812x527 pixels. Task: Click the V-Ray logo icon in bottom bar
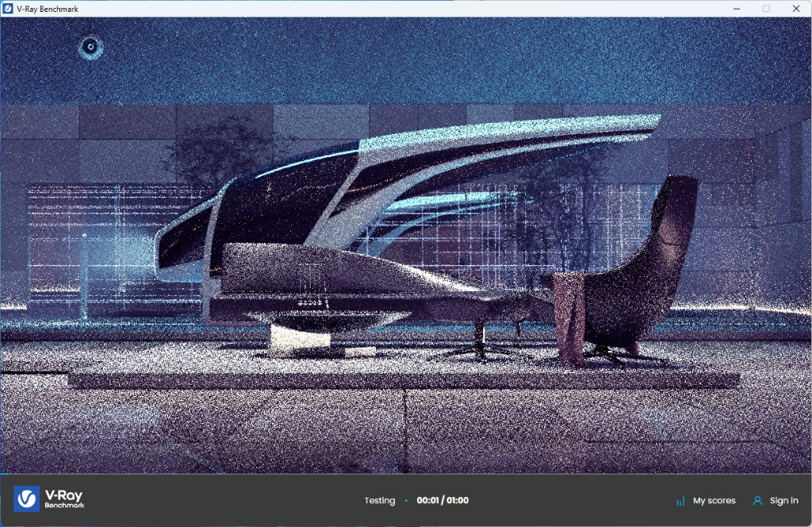(x=26, y=498)
